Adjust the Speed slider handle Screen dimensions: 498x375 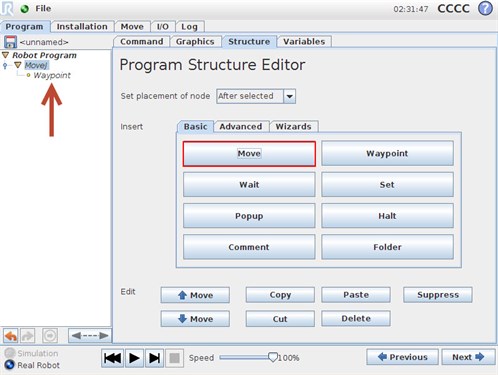tap(273, 358)
